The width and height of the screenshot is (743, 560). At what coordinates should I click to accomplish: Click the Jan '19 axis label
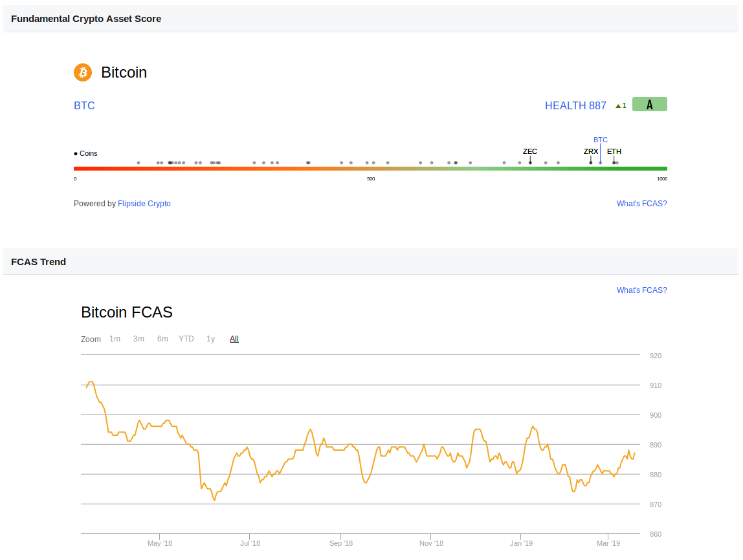point(521,543)
